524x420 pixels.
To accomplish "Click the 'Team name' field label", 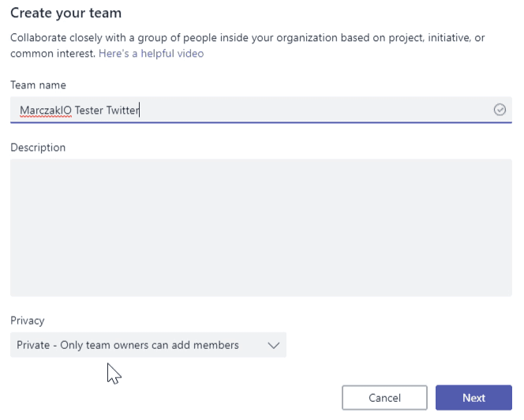I will 38,85.
